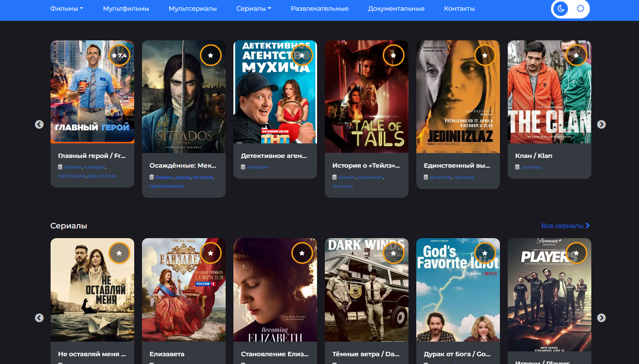The height and width of the screenshot is (364, 639).
Task: Open the Главный герой movie poster
Action: click(92, 92)
